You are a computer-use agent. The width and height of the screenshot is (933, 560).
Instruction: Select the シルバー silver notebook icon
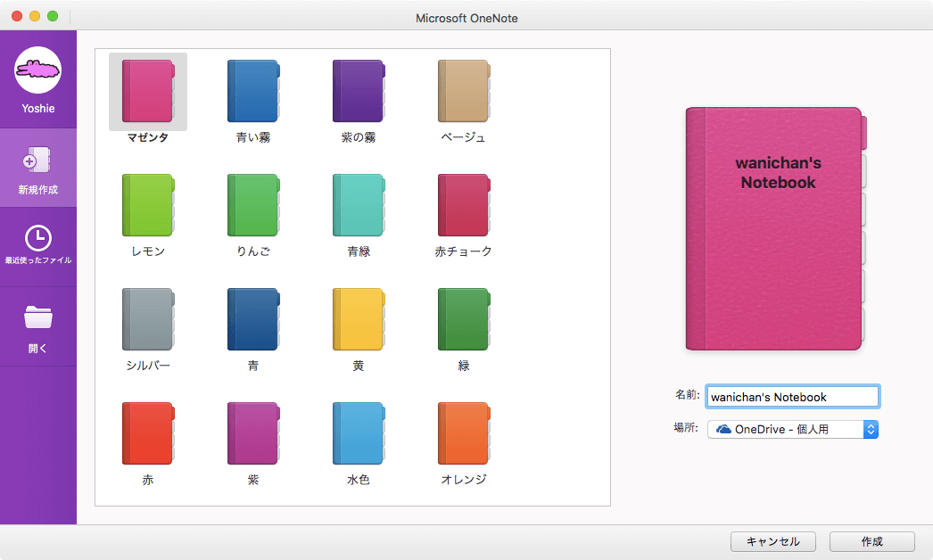148,319
